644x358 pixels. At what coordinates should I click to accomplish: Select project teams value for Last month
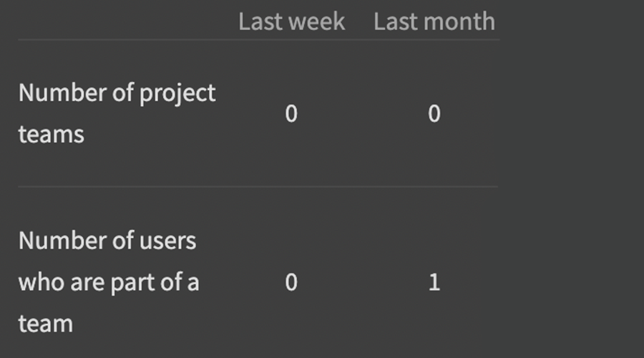click(434, 114)
